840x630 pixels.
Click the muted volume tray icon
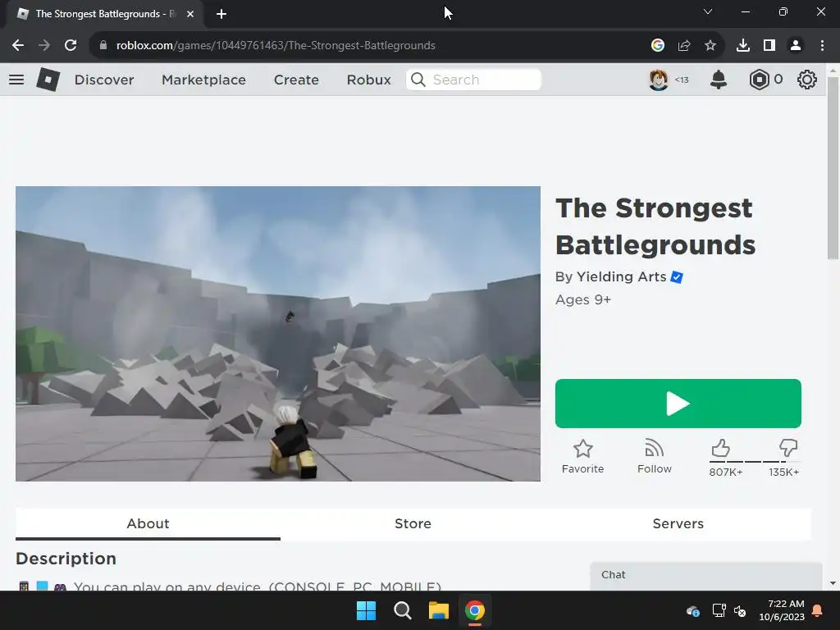741,610
